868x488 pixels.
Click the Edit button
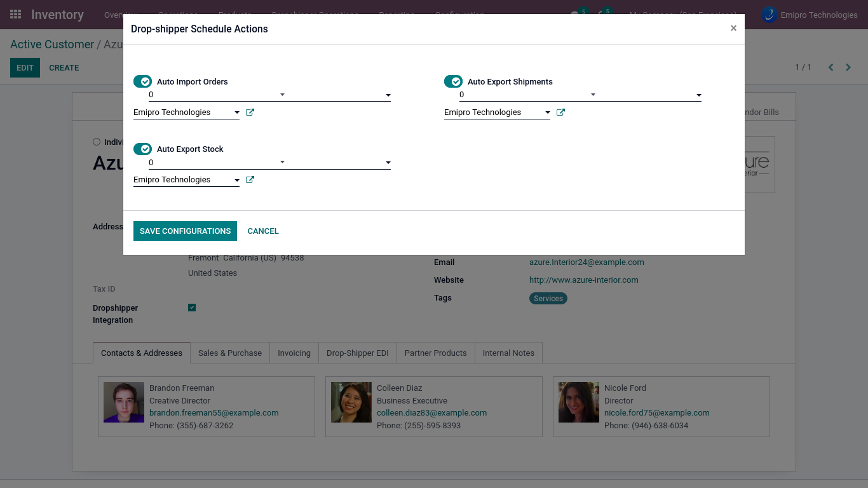(x=25, y=67)
